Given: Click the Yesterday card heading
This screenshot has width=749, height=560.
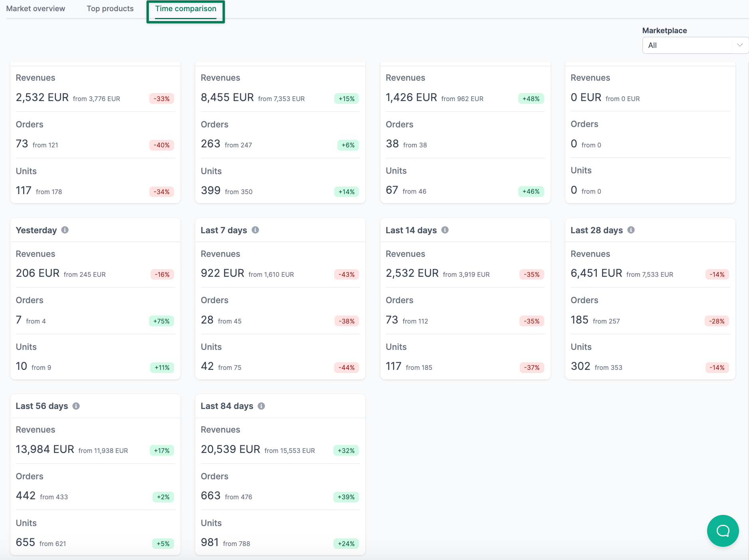Looking at the screenshot, I should click(x=36, y=230).
